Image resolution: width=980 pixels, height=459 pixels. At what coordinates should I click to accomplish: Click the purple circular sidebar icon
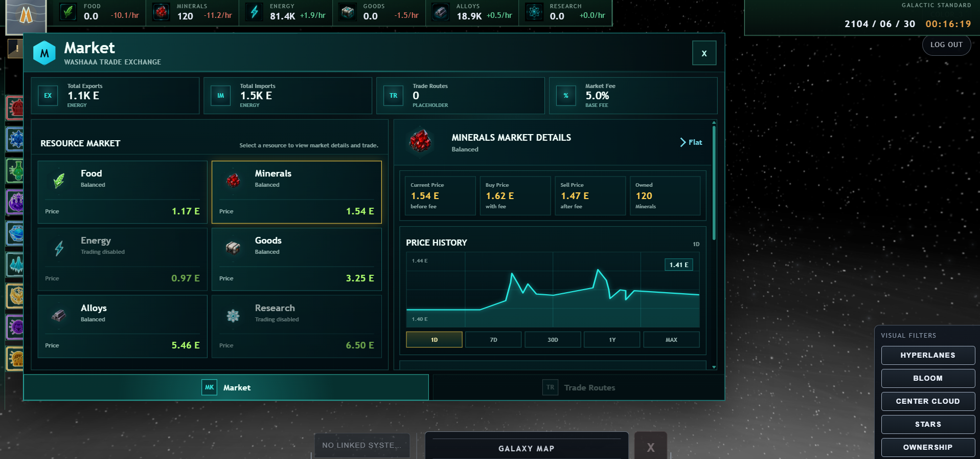coord(15,327)
